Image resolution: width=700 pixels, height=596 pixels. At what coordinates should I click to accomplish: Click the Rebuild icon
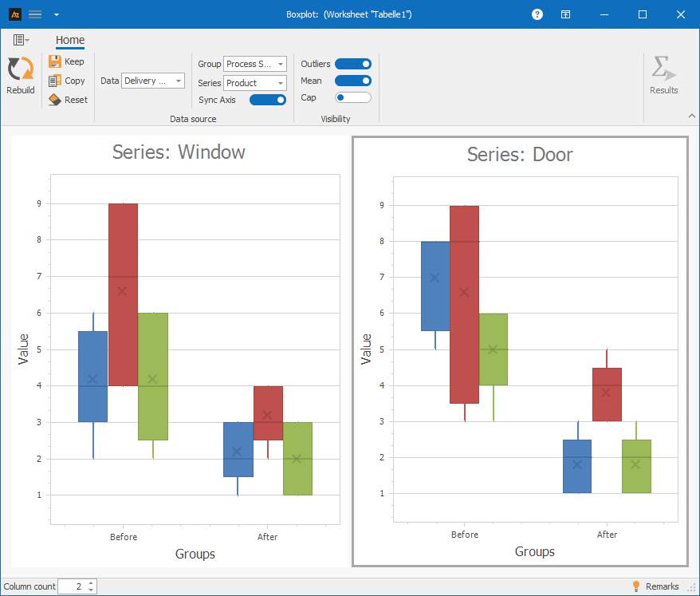point(21,69)
